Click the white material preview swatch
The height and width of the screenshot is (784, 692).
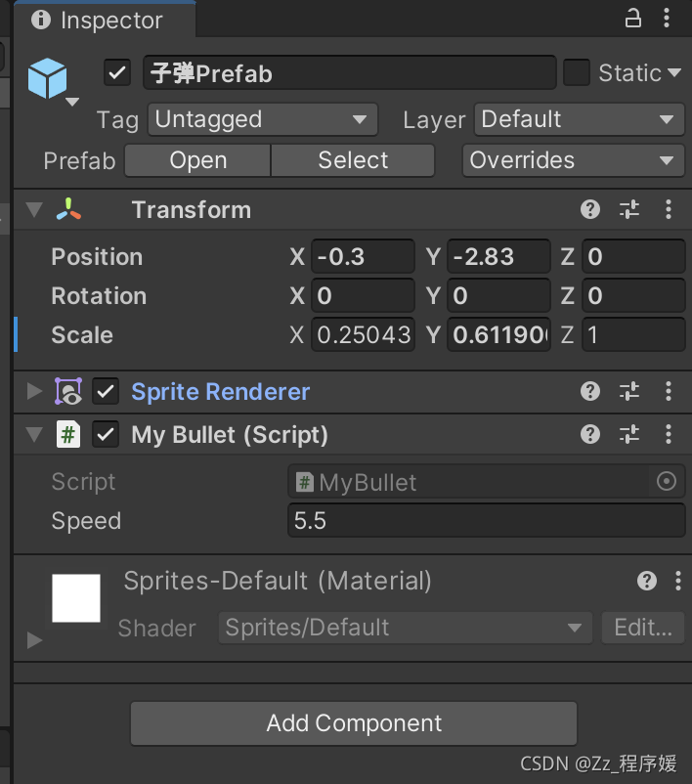coord(76,598)
